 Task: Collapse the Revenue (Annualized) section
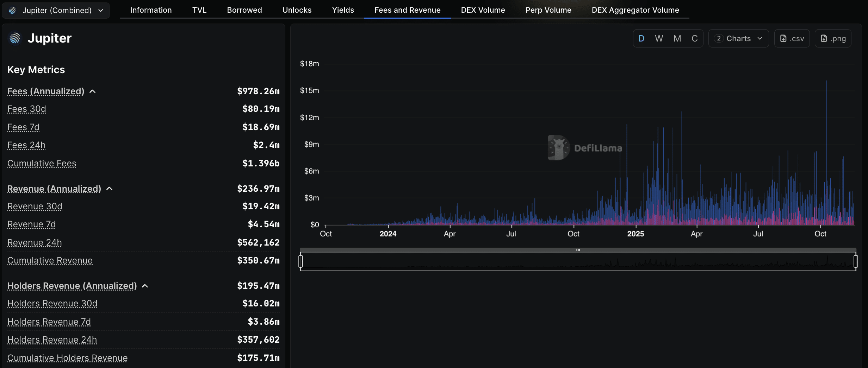pos(110,189)
